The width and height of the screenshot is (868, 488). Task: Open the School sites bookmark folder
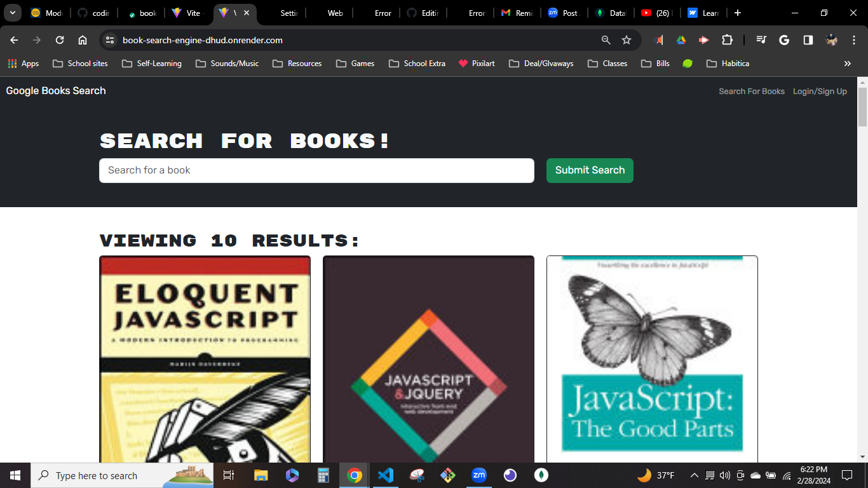point(80,64)
